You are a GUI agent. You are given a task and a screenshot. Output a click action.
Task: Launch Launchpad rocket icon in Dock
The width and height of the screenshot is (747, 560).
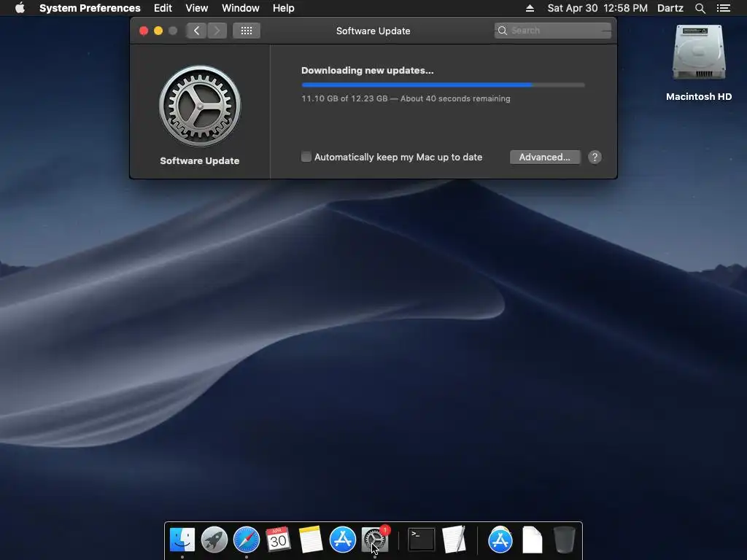click(x=214, y=540)
